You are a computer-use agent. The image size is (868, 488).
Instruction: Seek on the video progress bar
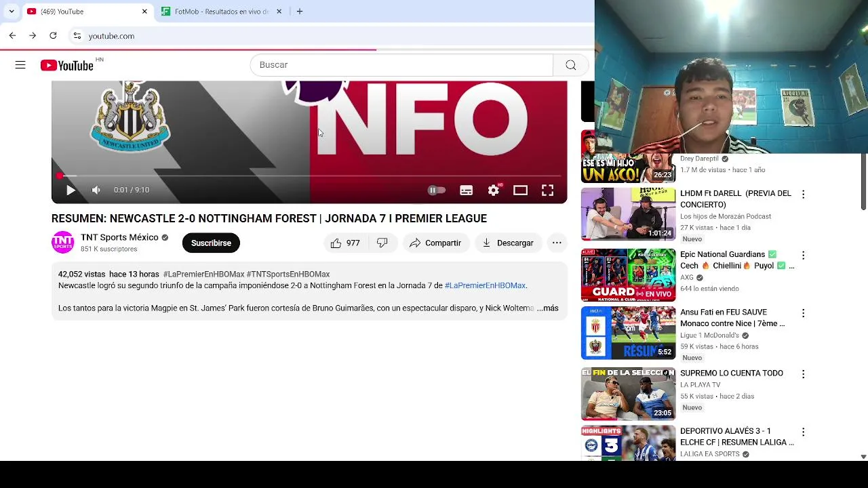coord(309,176)
